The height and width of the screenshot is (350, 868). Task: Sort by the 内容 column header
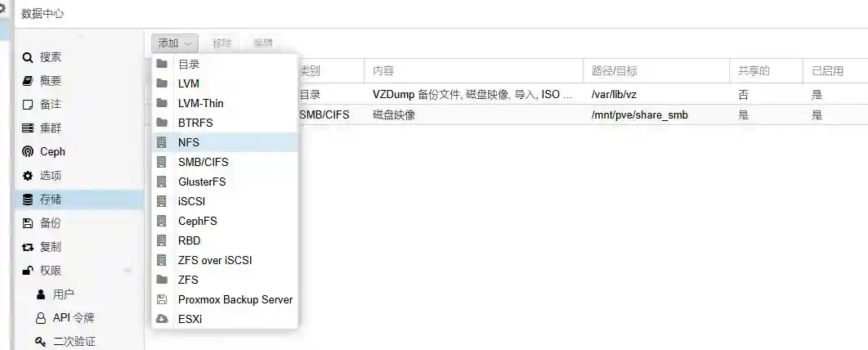473,71
